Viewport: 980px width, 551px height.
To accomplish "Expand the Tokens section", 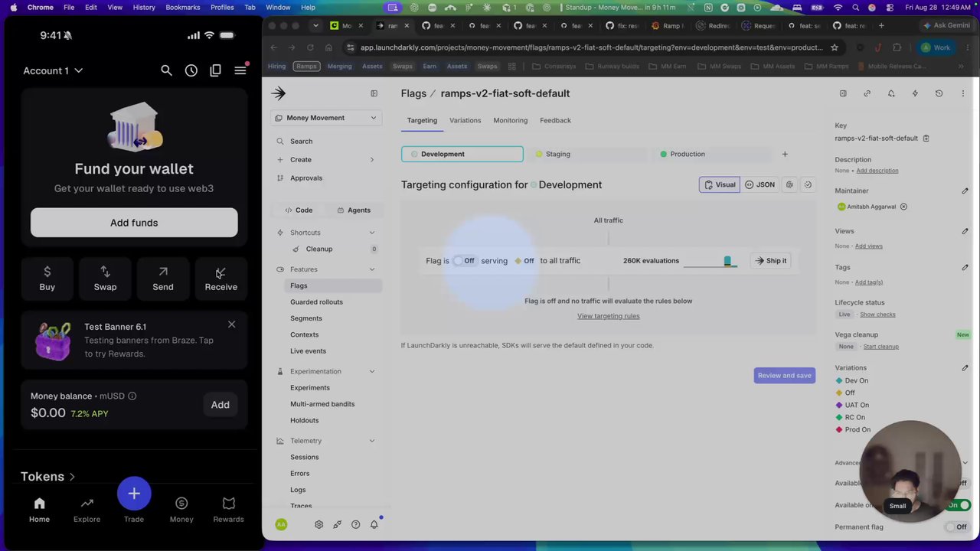I will click(x=48, y=476).
